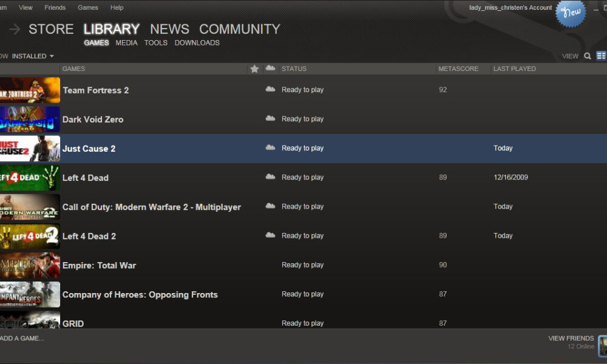Viewport: 607px width, 364px height.
Task: Click the 12/16/2009 last played date
Action: tap(510, 177)
